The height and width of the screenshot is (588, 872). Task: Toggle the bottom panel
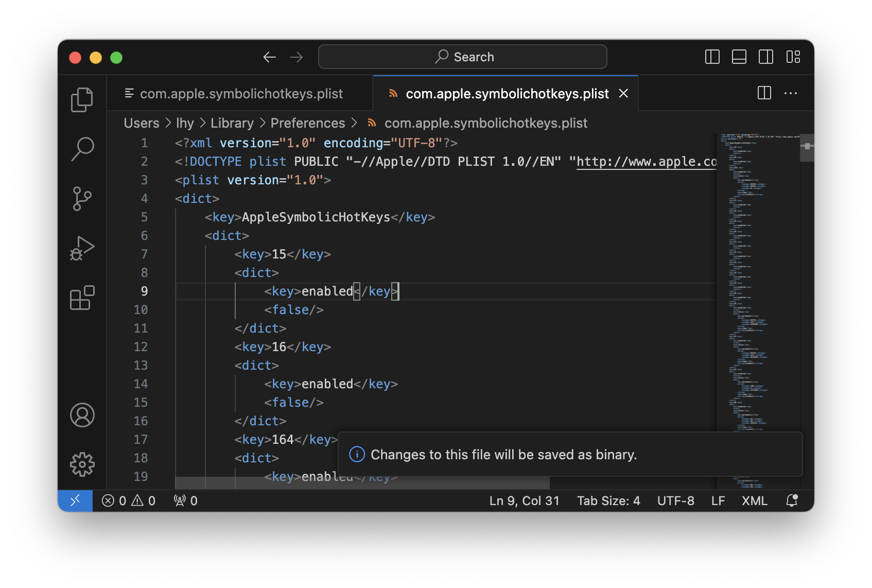739,57
